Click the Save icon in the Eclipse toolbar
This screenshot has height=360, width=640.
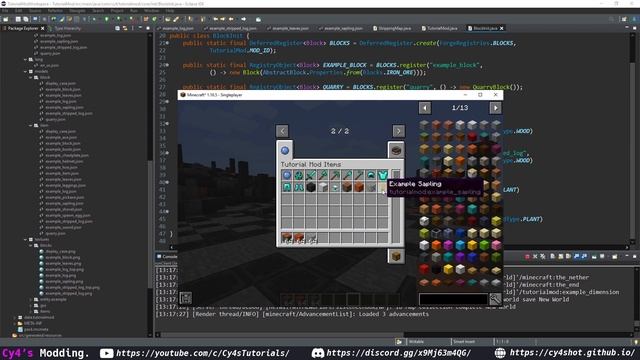click(x=18, y=19)
